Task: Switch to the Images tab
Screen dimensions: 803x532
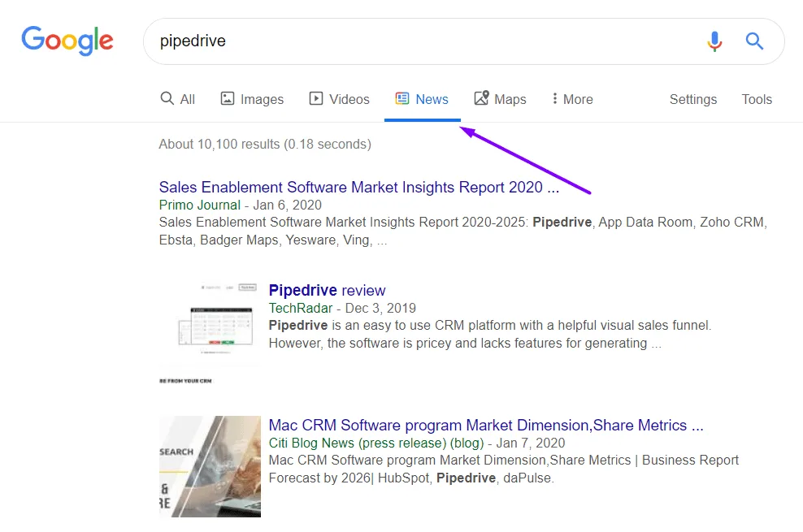Action: tap(252, 99)
